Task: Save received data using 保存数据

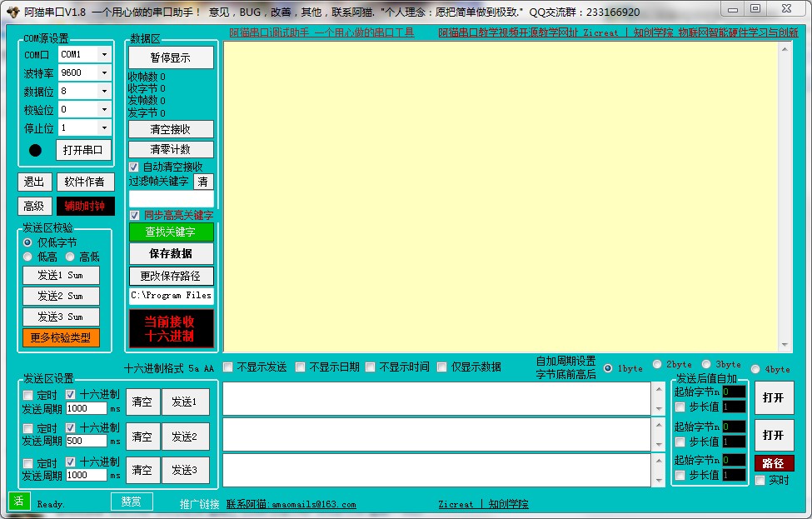Action: [171, 253]
